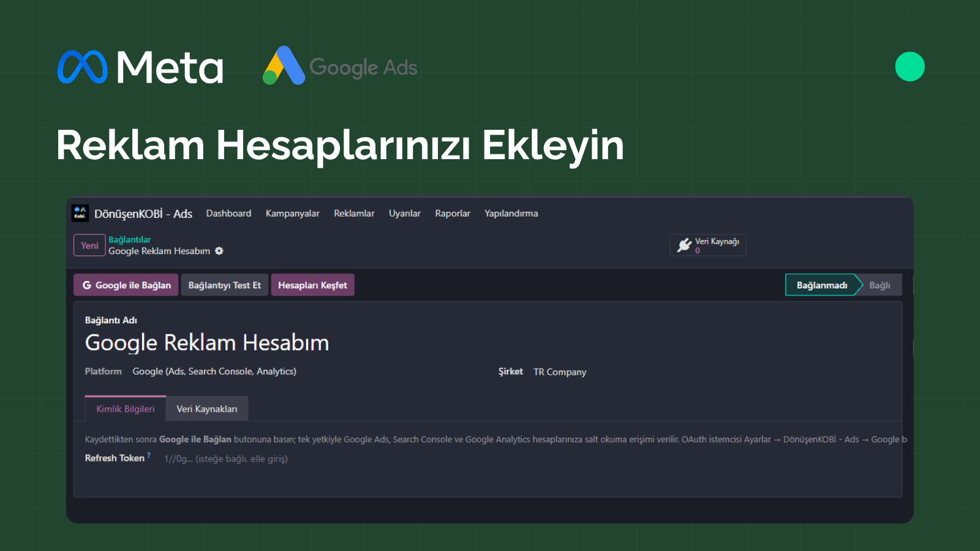Select the Kimlik Bilgileri tab
The width and height of the screenshot is (980, 551).
coord(126,409)
